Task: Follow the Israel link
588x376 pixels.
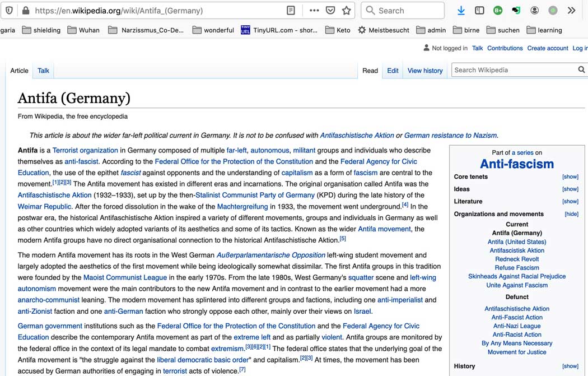Action: tap(362, 312)
